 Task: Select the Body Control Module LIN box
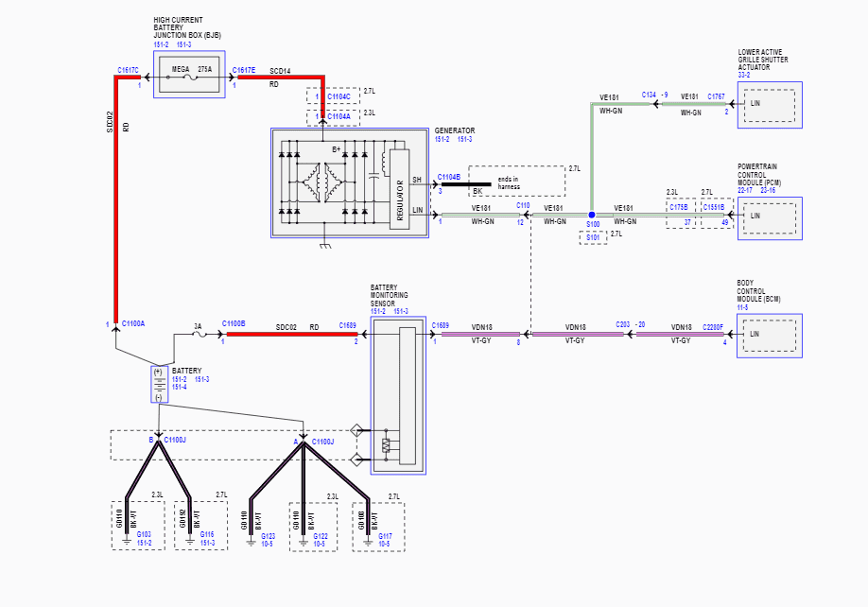(x=770, y=336)
